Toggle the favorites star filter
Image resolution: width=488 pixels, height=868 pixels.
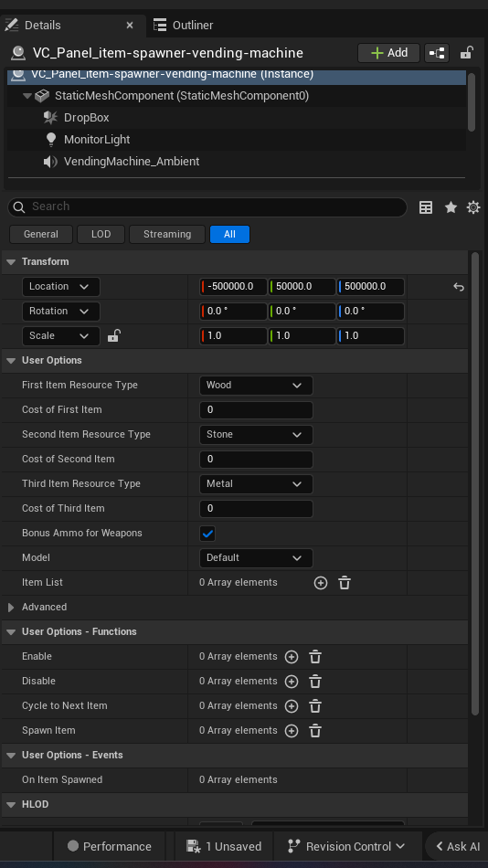451,207
